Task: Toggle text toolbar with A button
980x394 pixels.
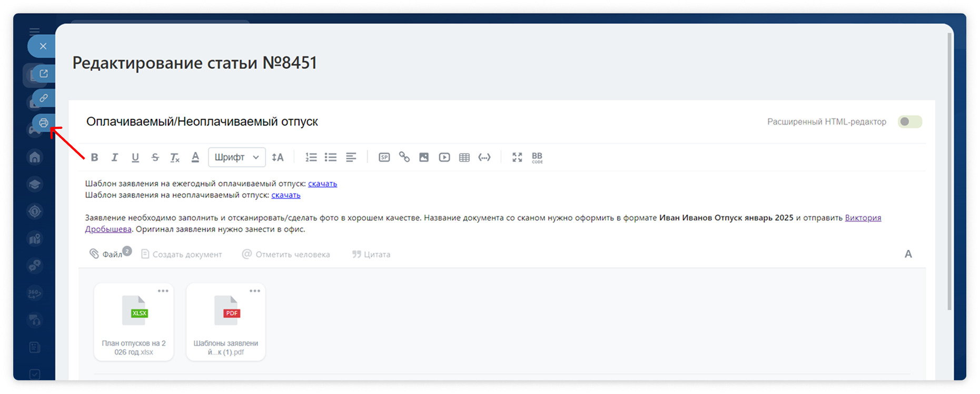Action: pos(908,254)
